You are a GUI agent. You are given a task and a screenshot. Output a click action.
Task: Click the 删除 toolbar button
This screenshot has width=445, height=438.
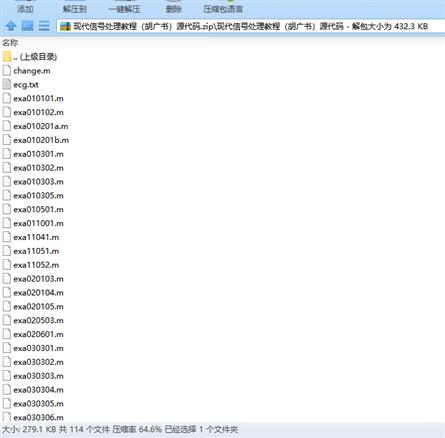click(x=174, y=9)
